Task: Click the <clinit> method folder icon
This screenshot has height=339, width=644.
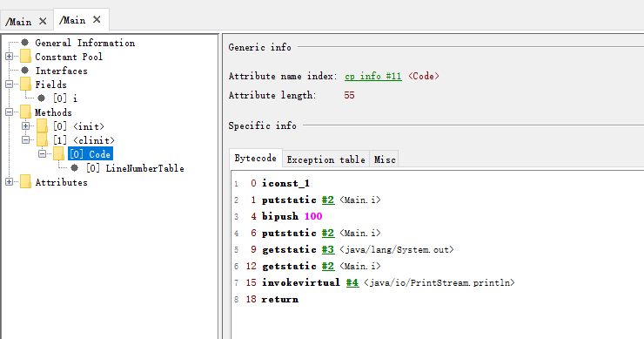Action: click(x=43, y=140)
